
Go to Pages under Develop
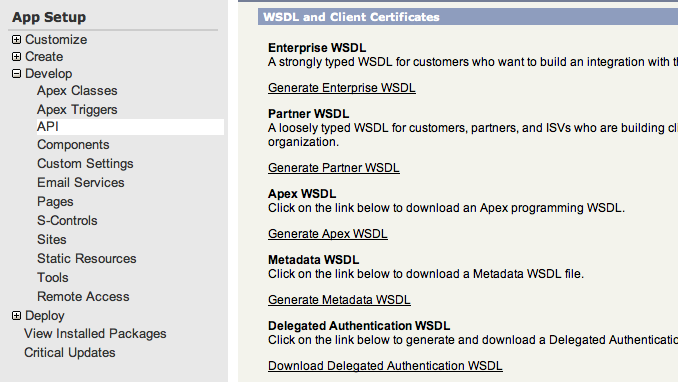click(55, 202)
